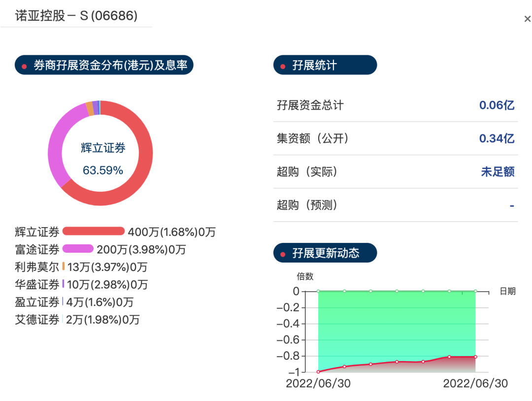Select the 华盛证券 legend name
Image resolution: width=532 pixels, height=401 pixels.
[x=37, y=285]
